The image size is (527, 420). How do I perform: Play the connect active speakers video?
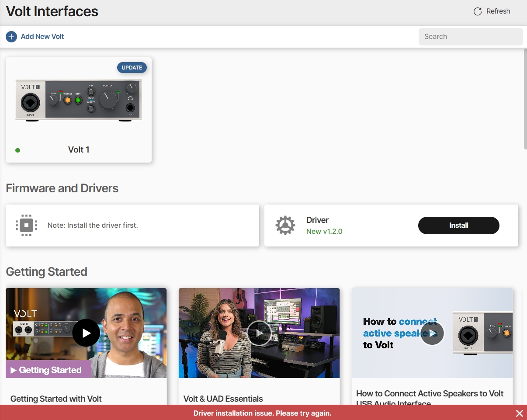pyautogui.click(x=432, y=333)
